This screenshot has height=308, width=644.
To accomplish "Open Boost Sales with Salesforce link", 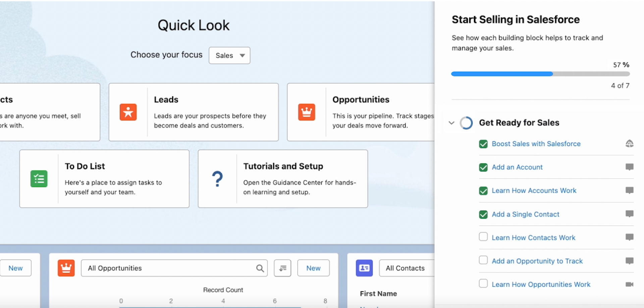I will pyautogui.click(x=536, y=144).
